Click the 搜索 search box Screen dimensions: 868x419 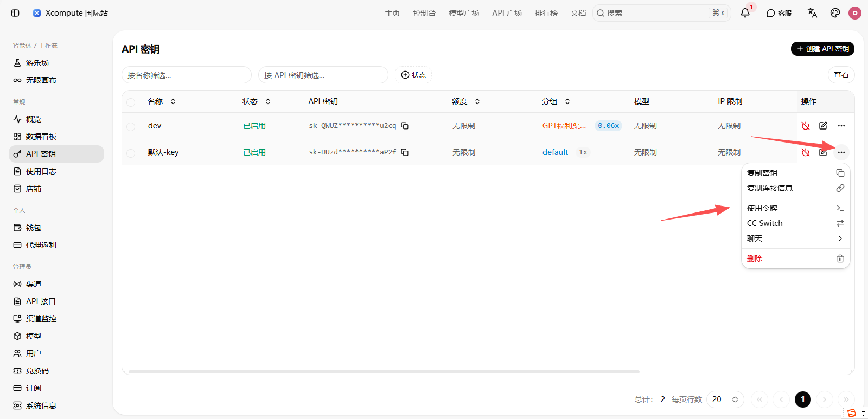pyautogui.click(x=662, y=13)
